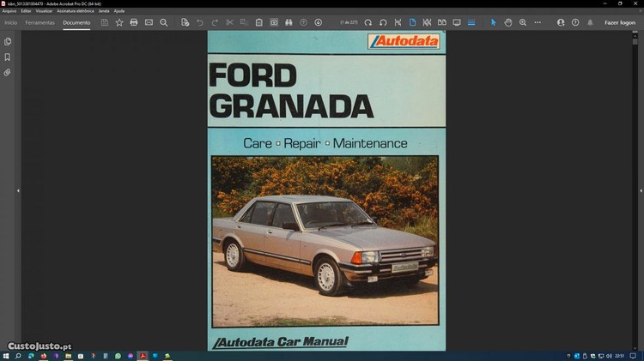This screenshot has width=644, height=361.
Task: Open the Find text magnifier tool
Action: (x=164, y=22)
